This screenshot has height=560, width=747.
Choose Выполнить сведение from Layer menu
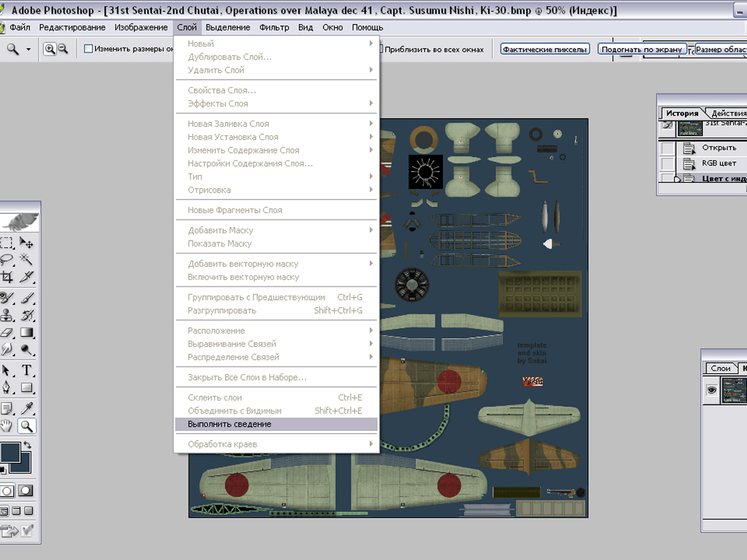[x=276, y=425]
